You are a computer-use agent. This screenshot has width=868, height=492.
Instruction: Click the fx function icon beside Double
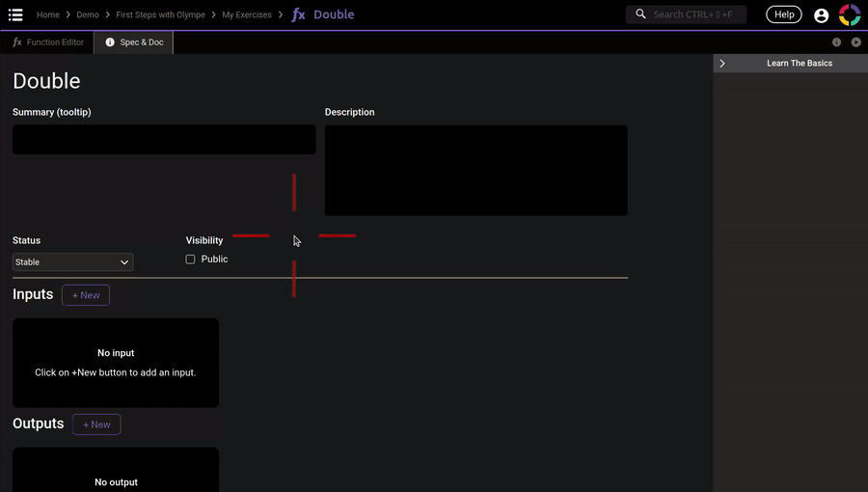point(299,14)
